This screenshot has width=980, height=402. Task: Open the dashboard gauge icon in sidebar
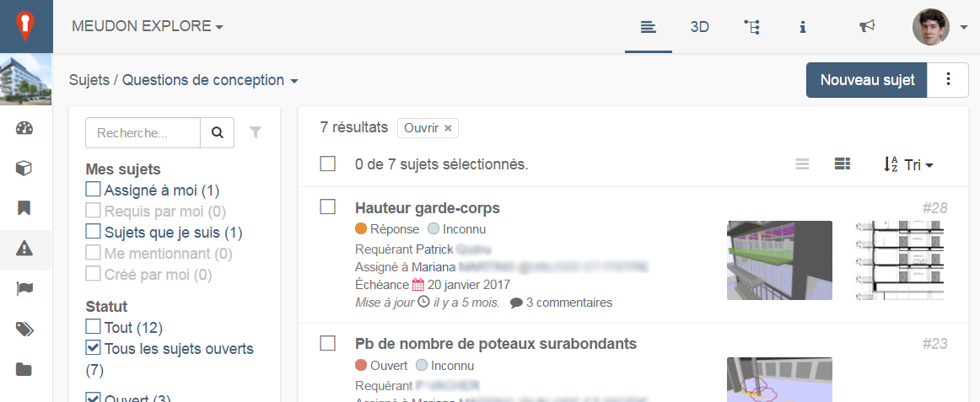24,129
